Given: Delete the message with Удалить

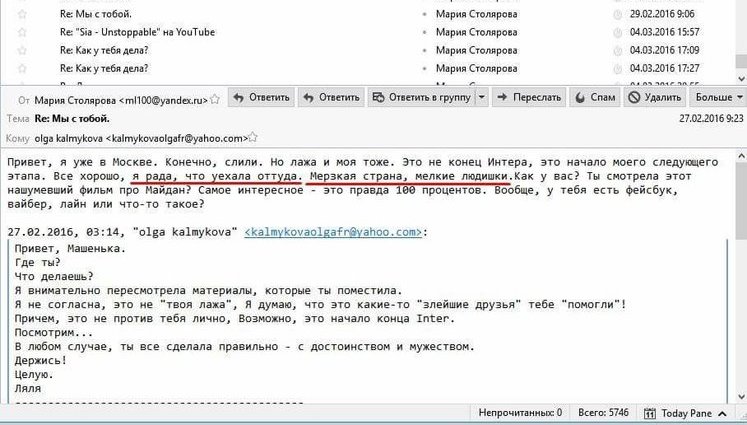Looking at the screenshot, I should (655, 98).
